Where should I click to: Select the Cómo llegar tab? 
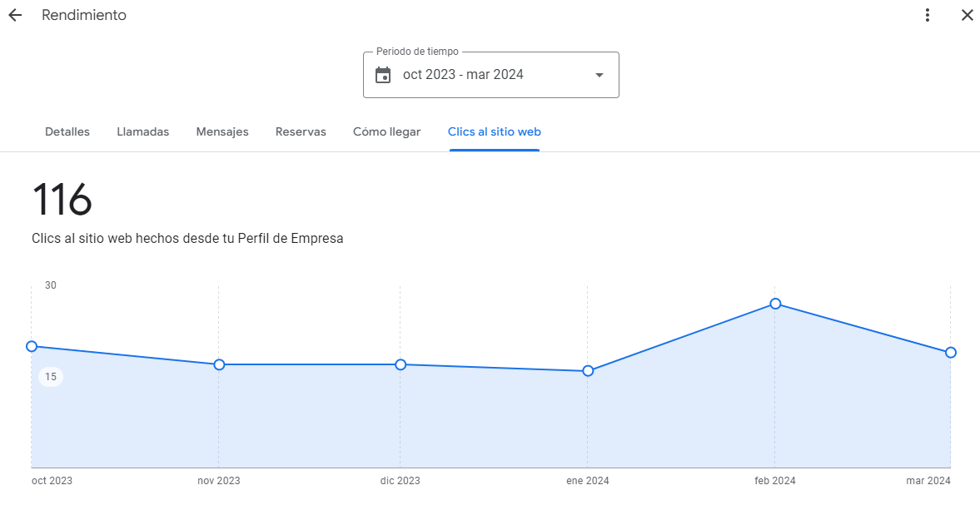(x=387, y=131)
